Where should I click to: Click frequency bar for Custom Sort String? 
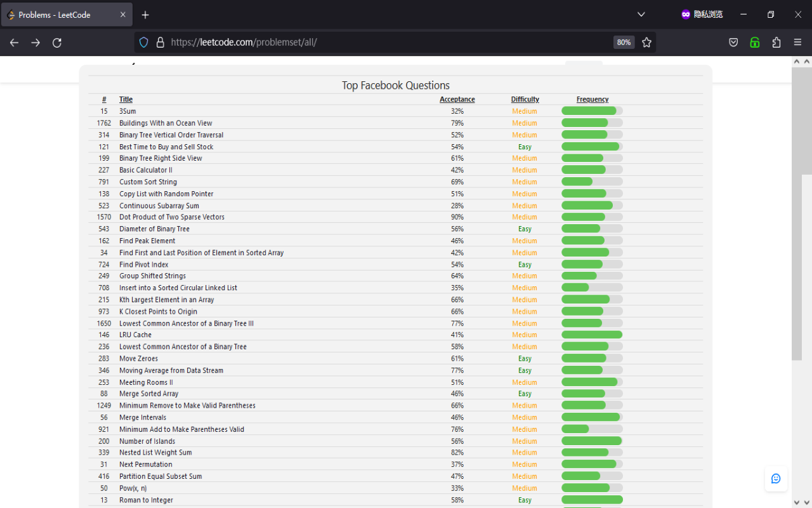(x=592, y=182)
